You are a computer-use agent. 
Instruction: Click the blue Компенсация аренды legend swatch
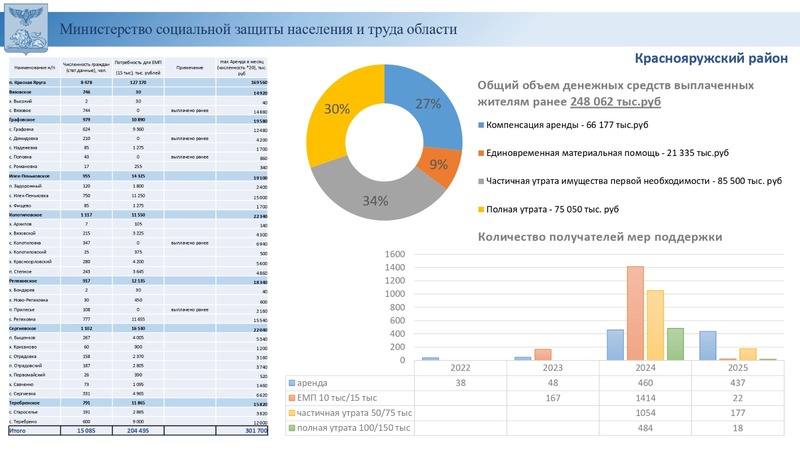coord(481,125)
